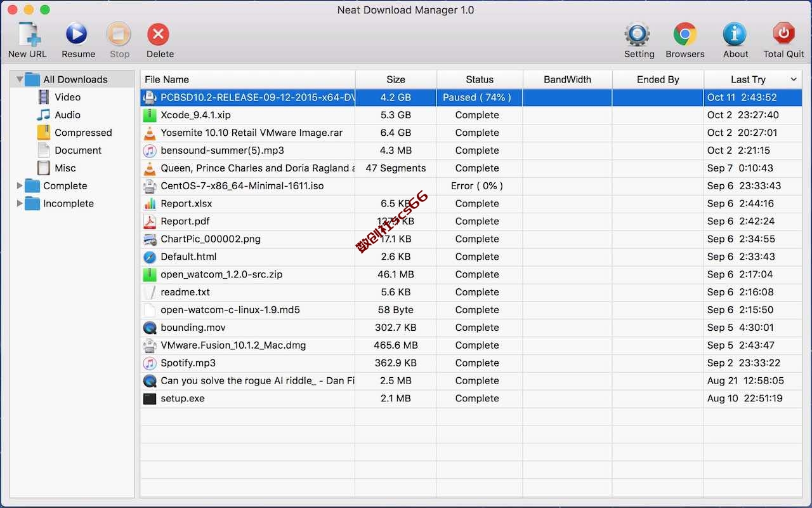Click the Xcode_9.4.1.xip archive icon
The height and width of the screenshot is (508, 812).
pos(150,115)
